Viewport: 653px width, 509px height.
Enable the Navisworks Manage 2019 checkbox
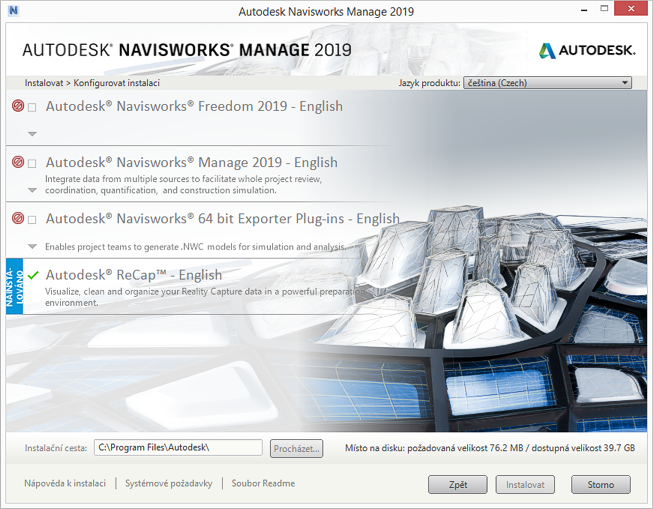point(33,163)
